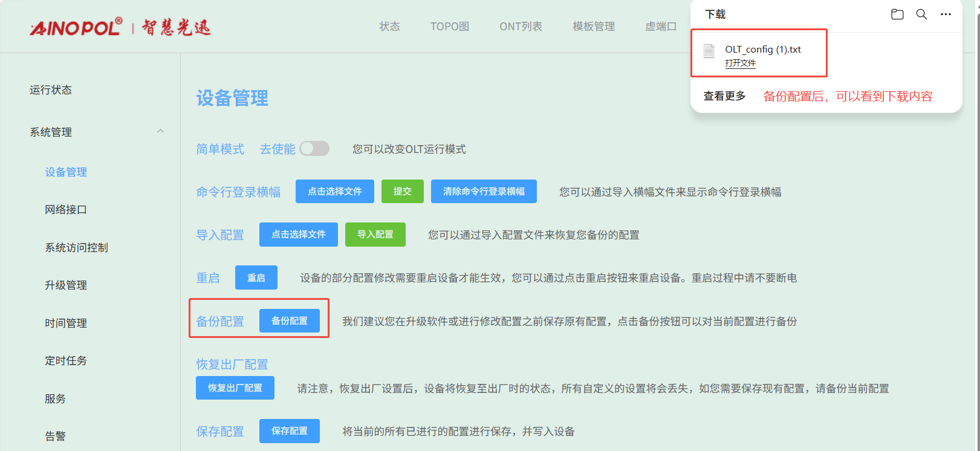Switch to the TOPO图 tab

click(x=449, y=27)
